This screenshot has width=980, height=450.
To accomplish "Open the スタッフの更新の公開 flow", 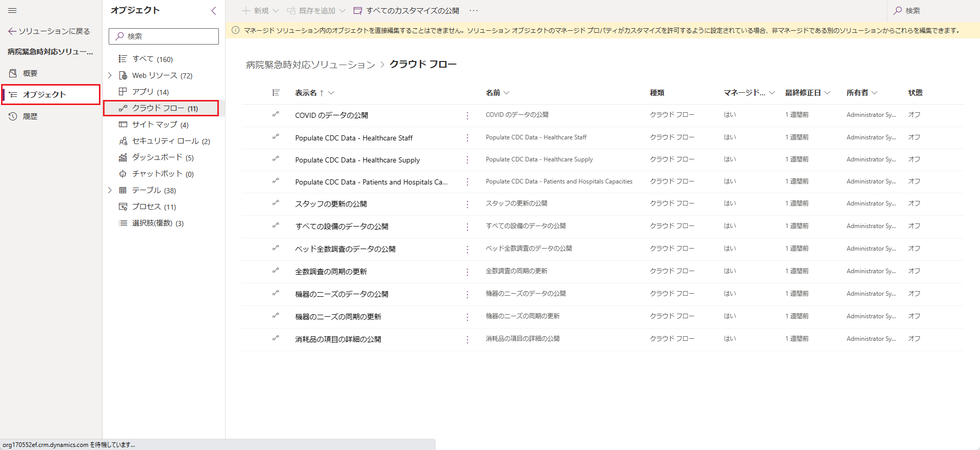I will pyautogui.click(x=331, y=204).
